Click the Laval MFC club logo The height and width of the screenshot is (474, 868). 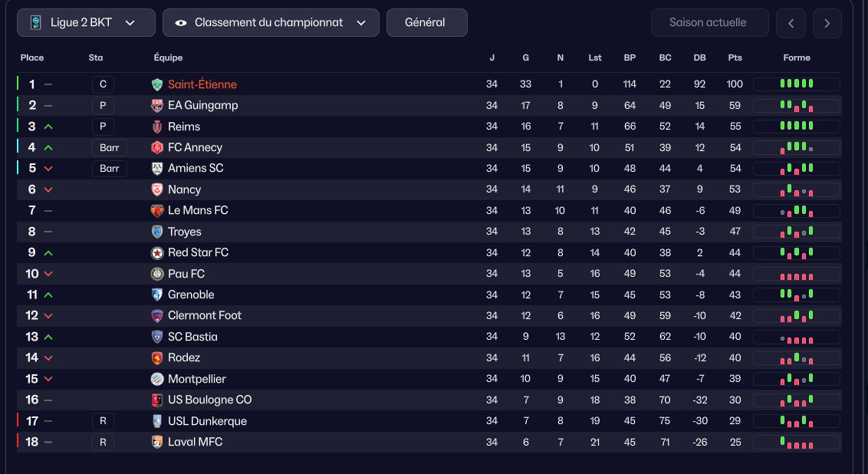tap(157, 442)
